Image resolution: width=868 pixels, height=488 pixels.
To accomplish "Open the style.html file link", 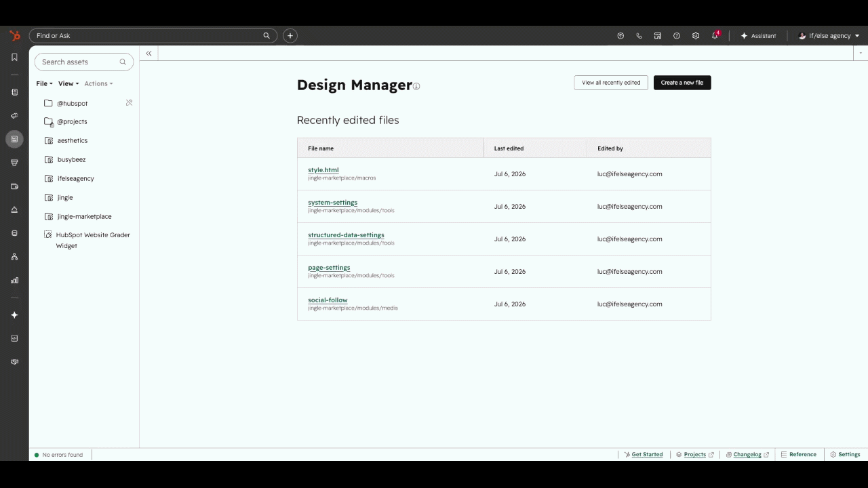I will (323, 170).
